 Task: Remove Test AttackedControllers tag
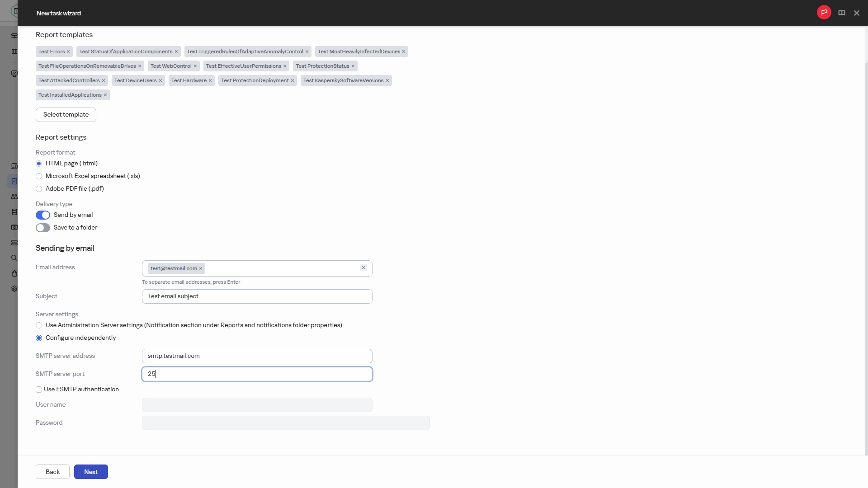[x=103, y=81]
